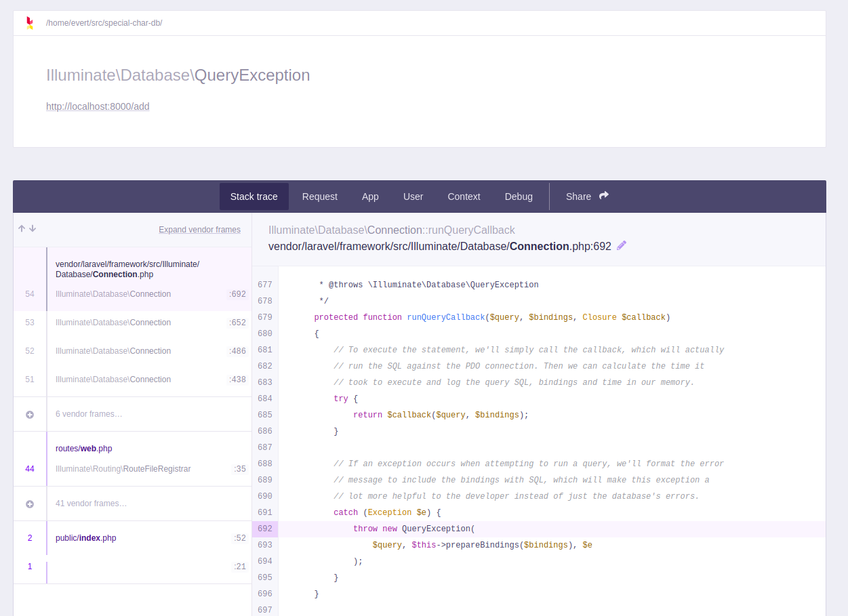Click comment starting 'To execute the statement'
Viewport: 848px width, 616px height.
coord(529,350)
